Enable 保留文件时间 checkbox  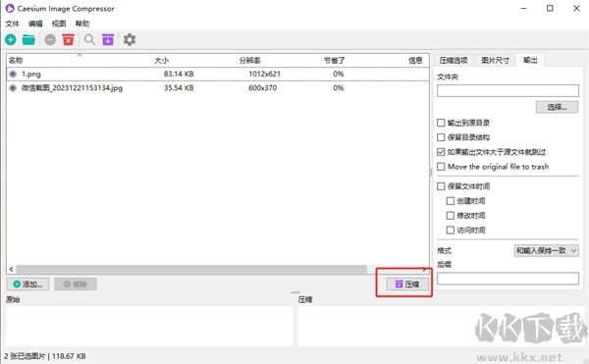(x=441, y=186)
